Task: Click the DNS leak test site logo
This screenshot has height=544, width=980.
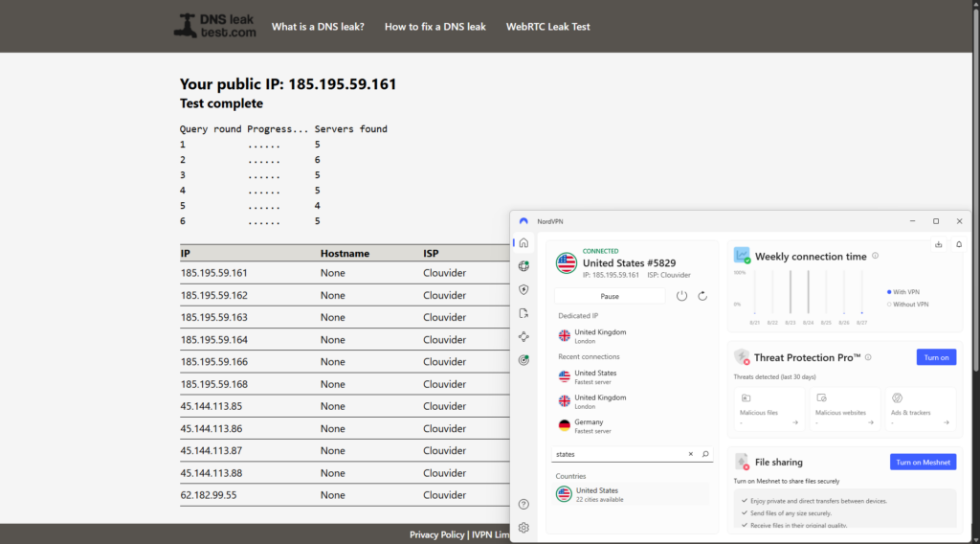Action: point(214,26)
